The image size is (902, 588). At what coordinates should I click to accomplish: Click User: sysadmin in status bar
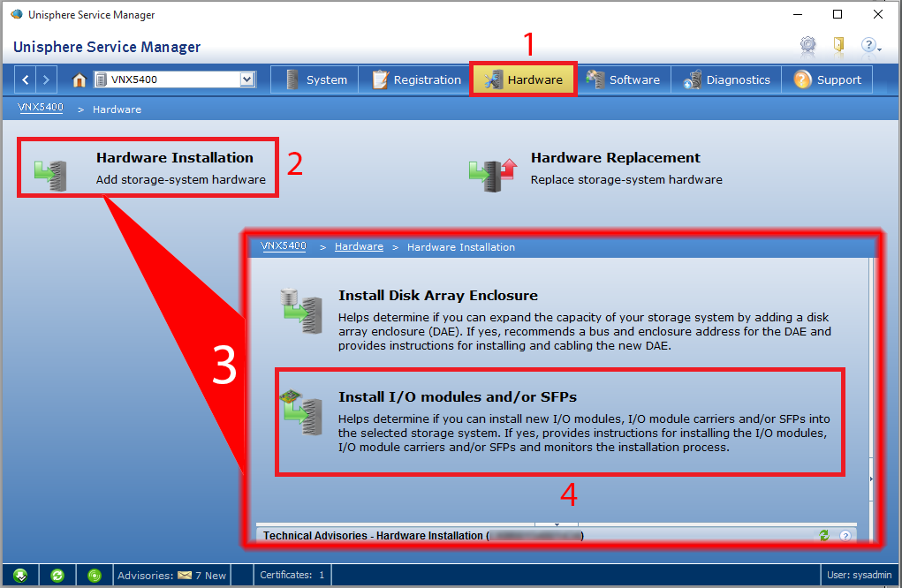tap(859, 575)
